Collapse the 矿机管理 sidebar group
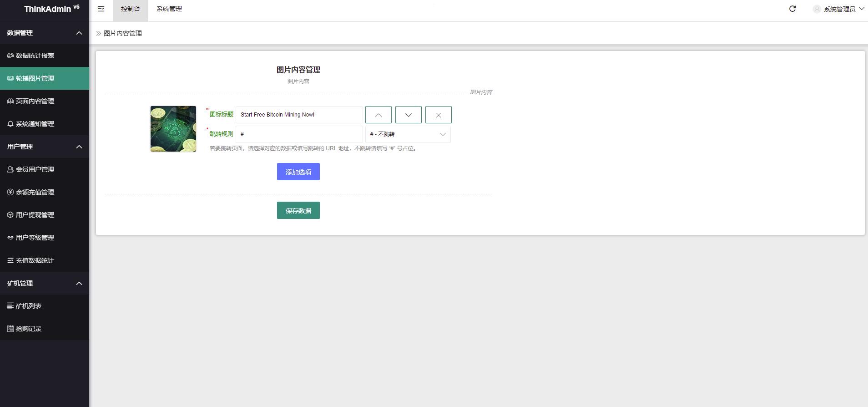The height and width of the screenshot is (407, 868). 45,283
